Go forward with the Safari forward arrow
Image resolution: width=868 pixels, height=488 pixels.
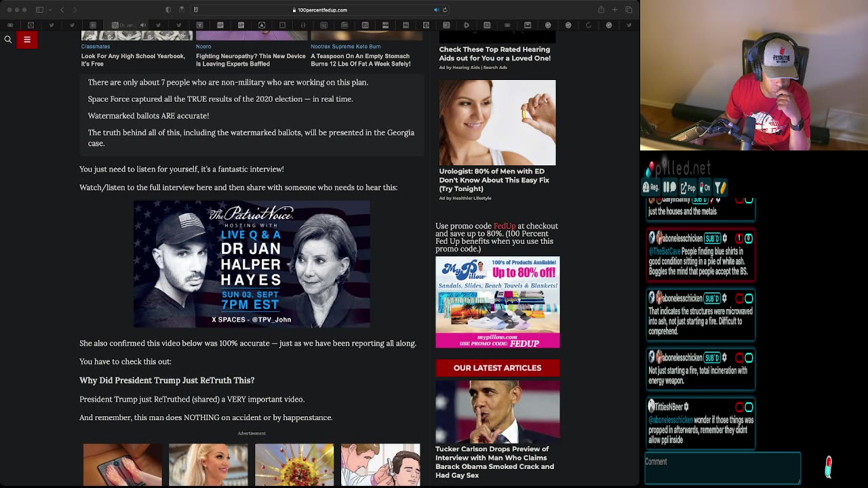click(75, 9)
